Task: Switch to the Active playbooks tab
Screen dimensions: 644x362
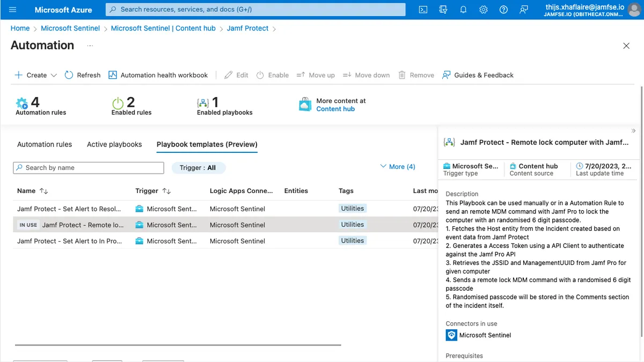Action: click(114, 144)
